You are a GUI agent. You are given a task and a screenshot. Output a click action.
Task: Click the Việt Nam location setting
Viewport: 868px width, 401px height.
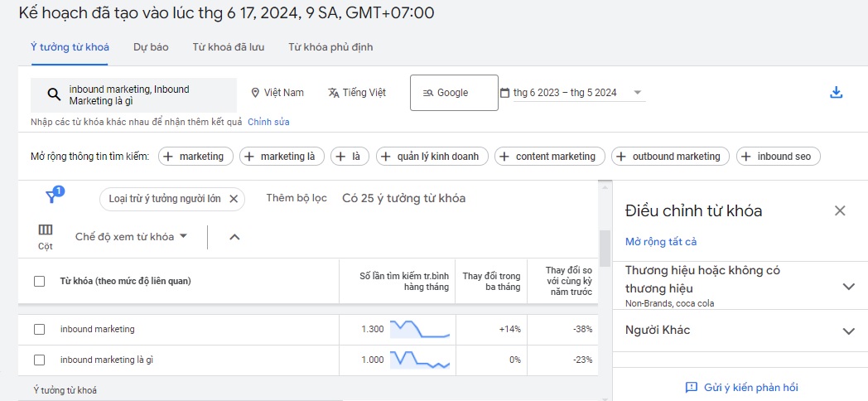click(277, 93)
